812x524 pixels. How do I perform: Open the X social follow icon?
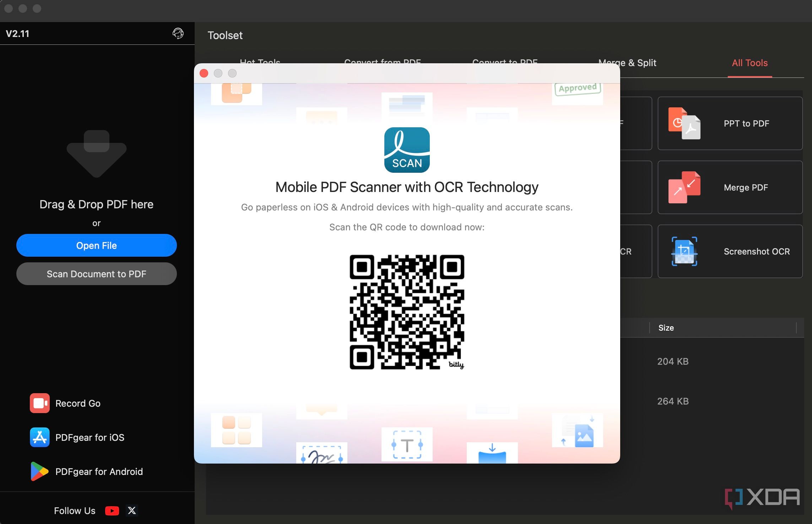(x=132, y=511)
